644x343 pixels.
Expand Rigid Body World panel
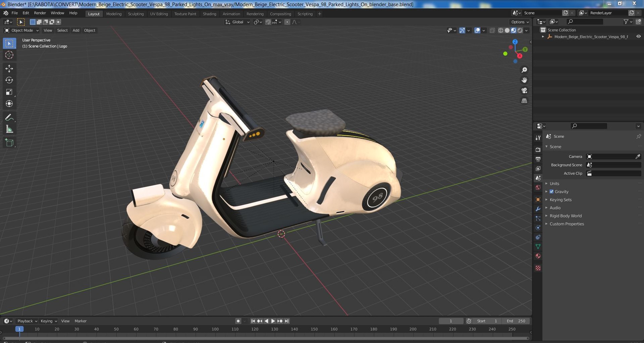566,216
